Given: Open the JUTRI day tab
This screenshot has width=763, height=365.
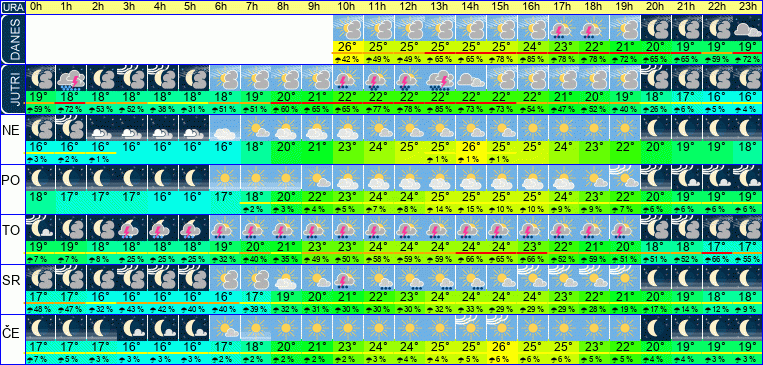Looking at the screenshot, I should 12,90.
